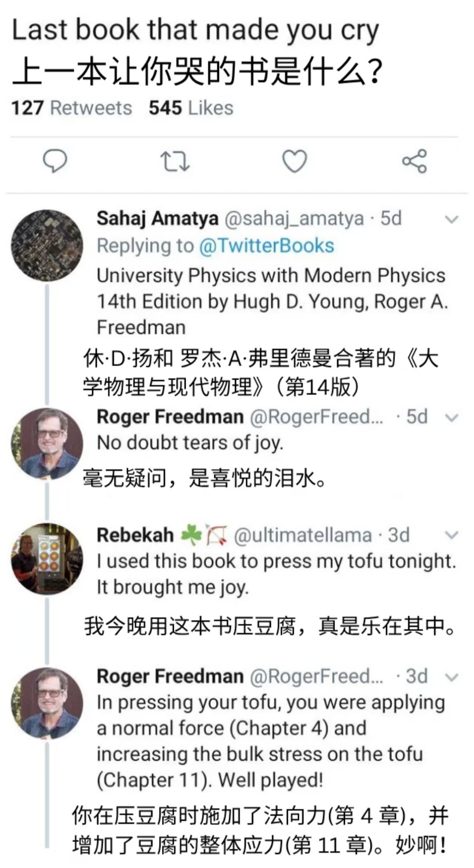View the 127 Retweets list
This screenshot has width=474, height=868.
pyautogui.click(x=72, y=108)
